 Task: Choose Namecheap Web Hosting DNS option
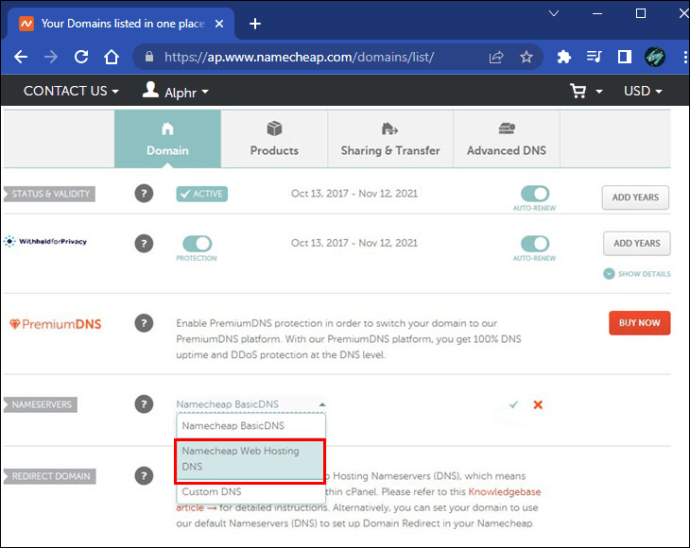click(x=250, y=459)
